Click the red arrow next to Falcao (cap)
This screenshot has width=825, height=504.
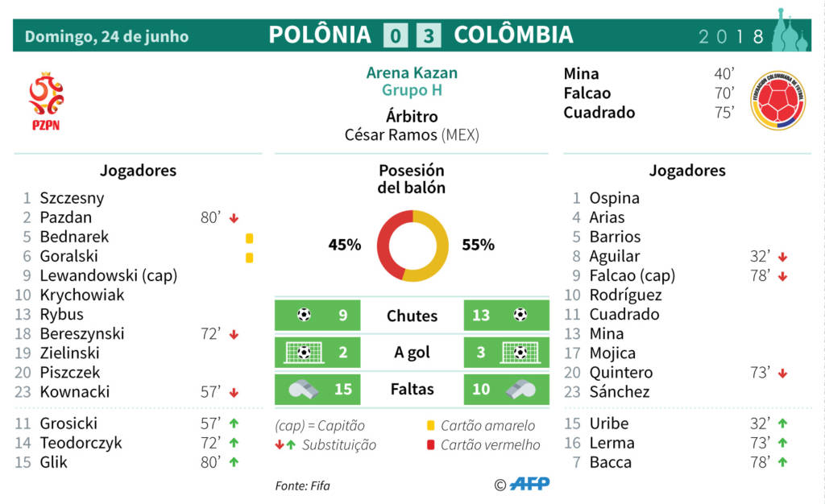[783, 276]
